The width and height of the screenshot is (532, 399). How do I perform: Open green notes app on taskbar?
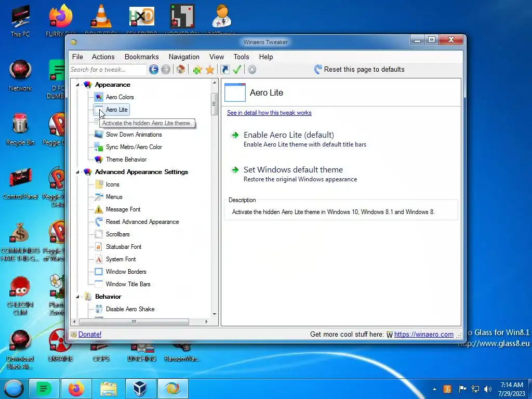pos(44,389)
